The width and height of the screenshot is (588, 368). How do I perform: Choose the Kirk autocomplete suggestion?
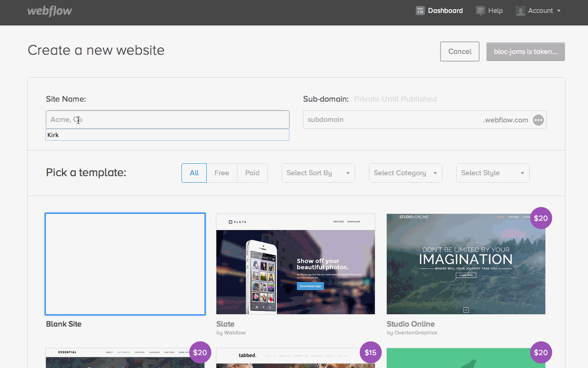(x=167, y=135)
